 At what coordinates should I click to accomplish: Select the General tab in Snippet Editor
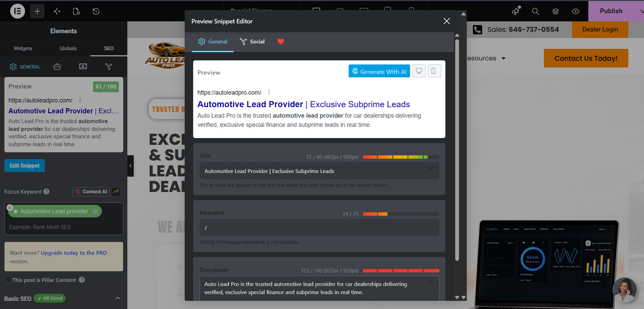click(x=213, y=41)
